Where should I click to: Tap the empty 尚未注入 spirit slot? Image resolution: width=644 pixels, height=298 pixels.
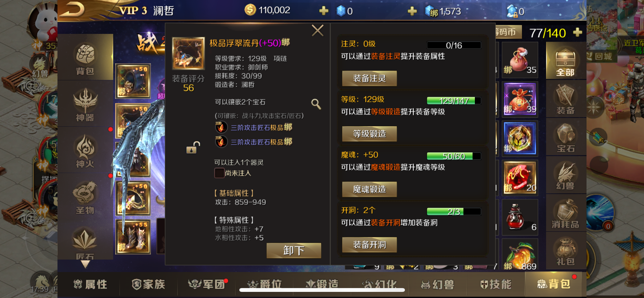click(x=219, y=173)
